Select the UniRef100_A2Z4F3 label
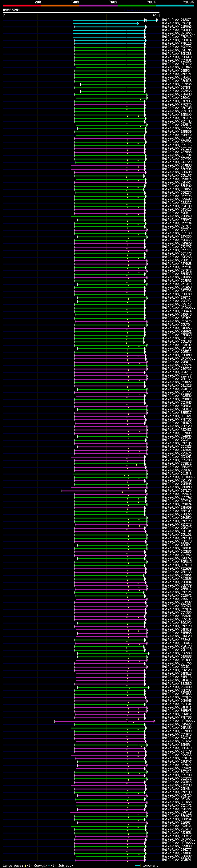Viewport: 197px width, 868px height. (176, 829)
